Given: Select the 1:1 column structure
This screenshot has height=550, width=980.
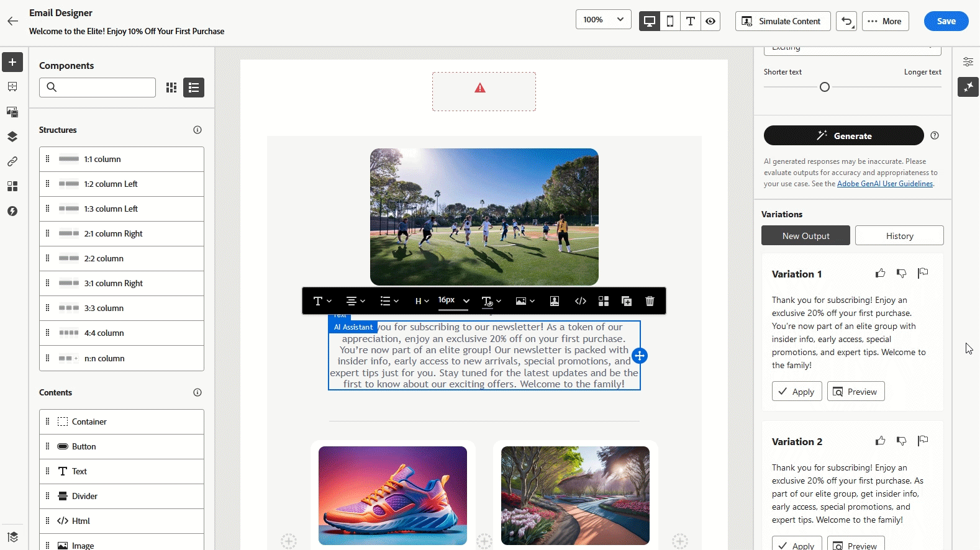Looking at the screenshot, I should tap(122, 160).
